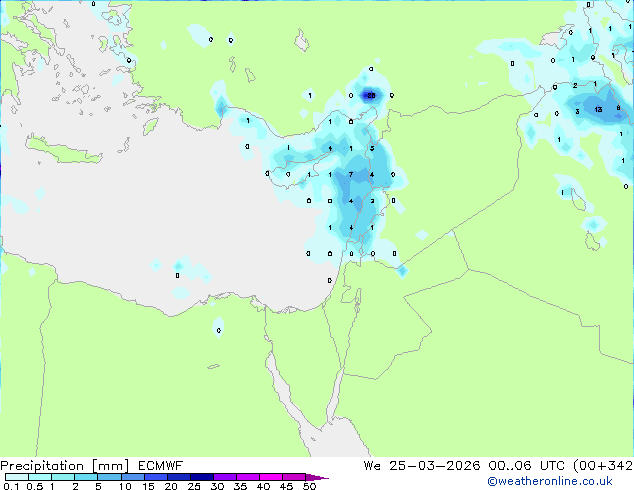Click the '28' precipitation peak on the map
Screen dimensions: 634x490
(x=371, y=96)
